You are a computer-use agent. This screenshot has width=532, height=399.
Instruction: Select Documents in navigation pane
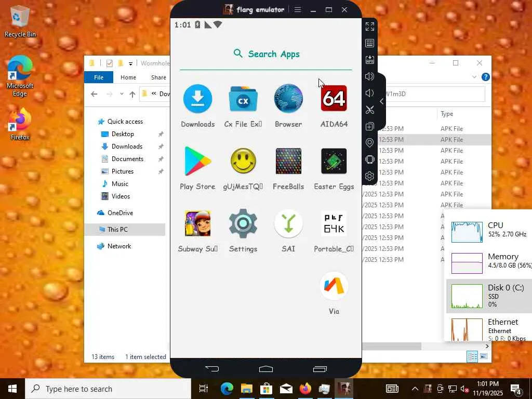127,159
